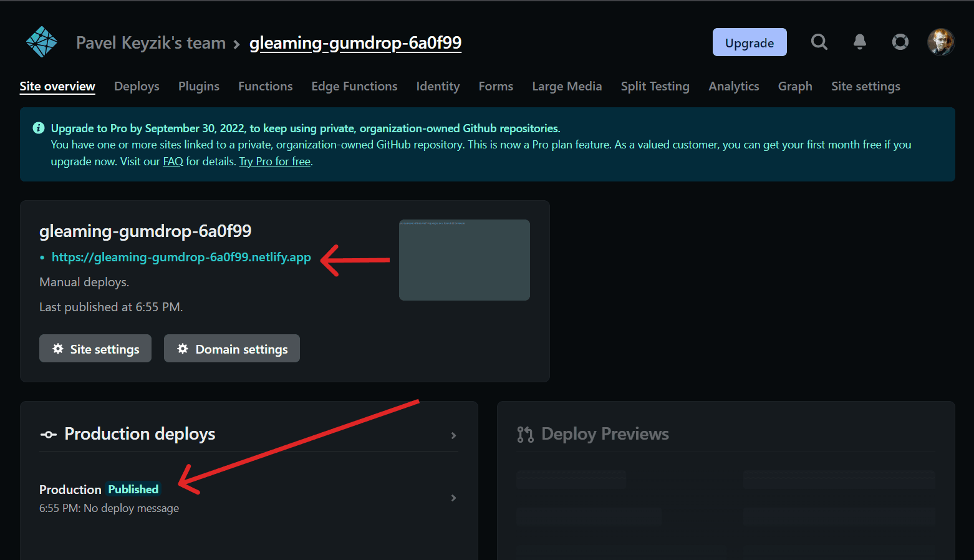Click the FAQ link in the banner
The image size is (974, 560).
[x=173, y=162]
